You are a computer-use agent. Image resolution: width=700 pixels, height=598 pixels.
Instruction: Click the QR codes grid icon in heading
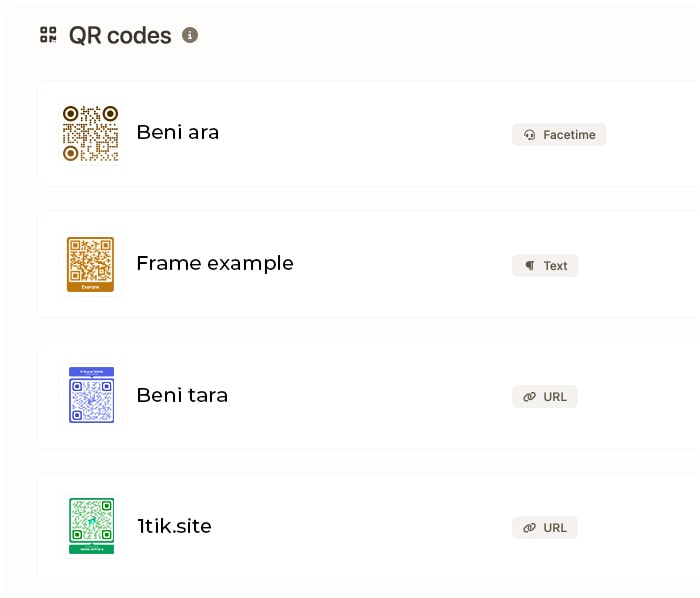[48, 35]
